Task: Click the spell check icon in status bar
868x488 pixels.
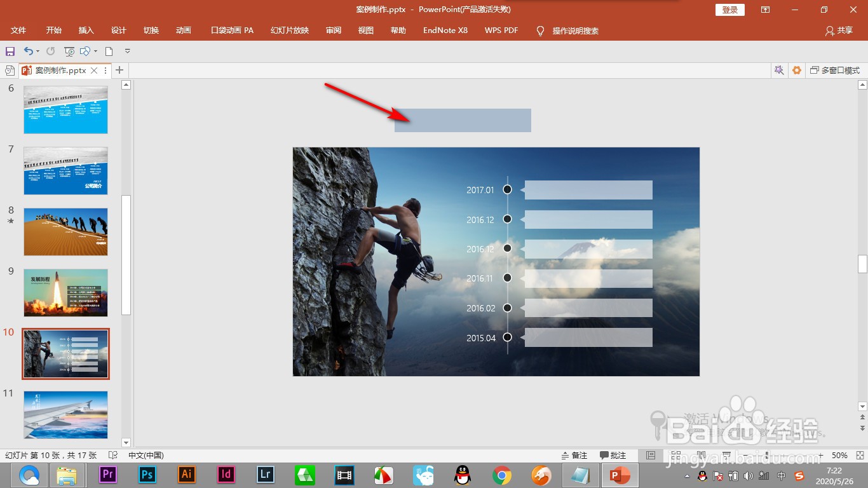Action: tap(113, 456)
